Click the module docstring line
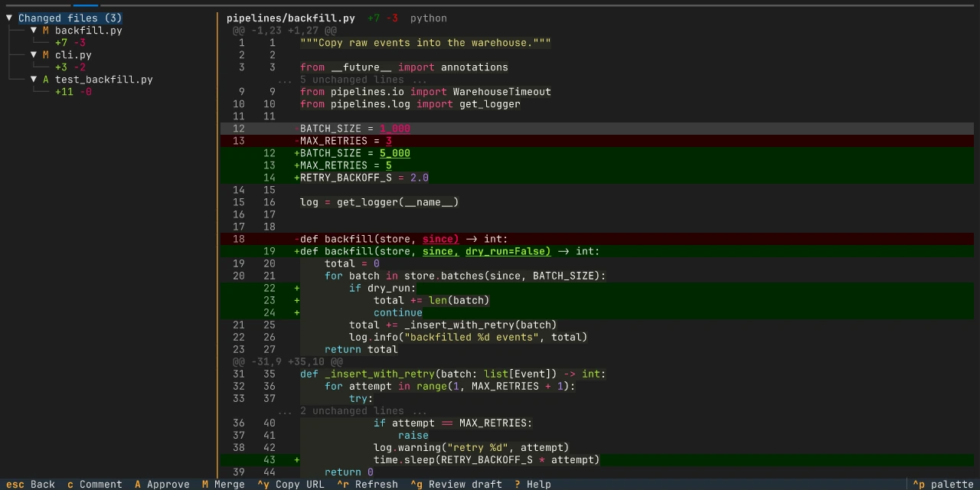Screen dimensions: 980x490 pyautogui.click(x=597, y=43)
